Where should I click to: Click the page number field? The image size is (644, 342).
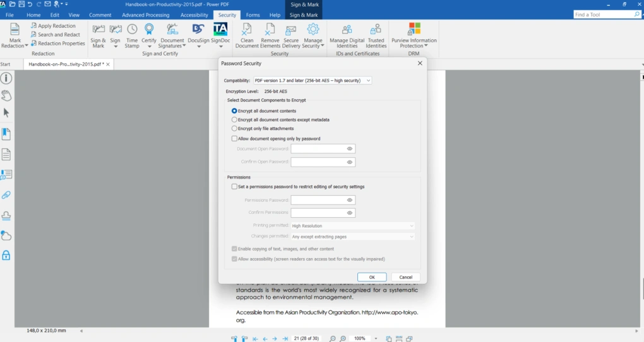pos(306,339)
